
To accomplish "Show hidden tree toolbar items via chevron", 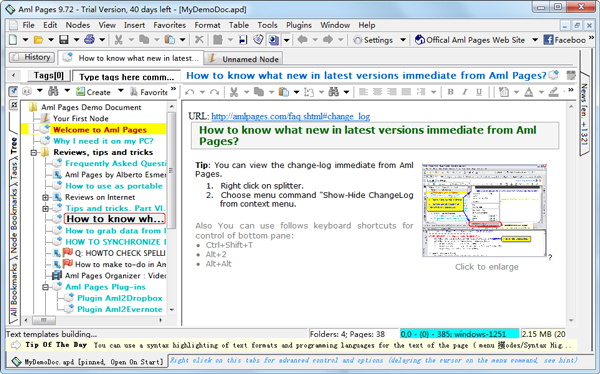I will pos(173,89).
